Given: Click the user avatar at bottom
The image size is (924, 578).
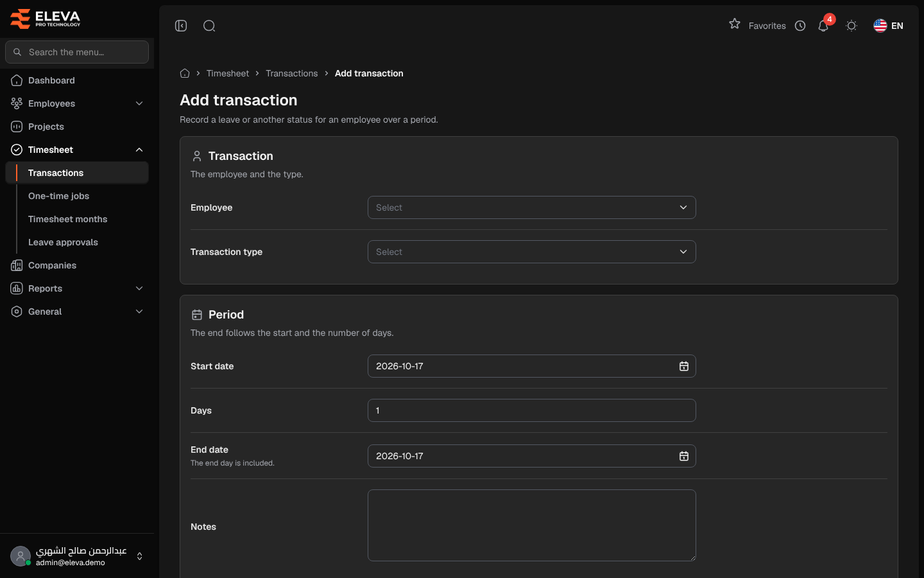Looking at the screenshot, I should (x=21, y=556).
